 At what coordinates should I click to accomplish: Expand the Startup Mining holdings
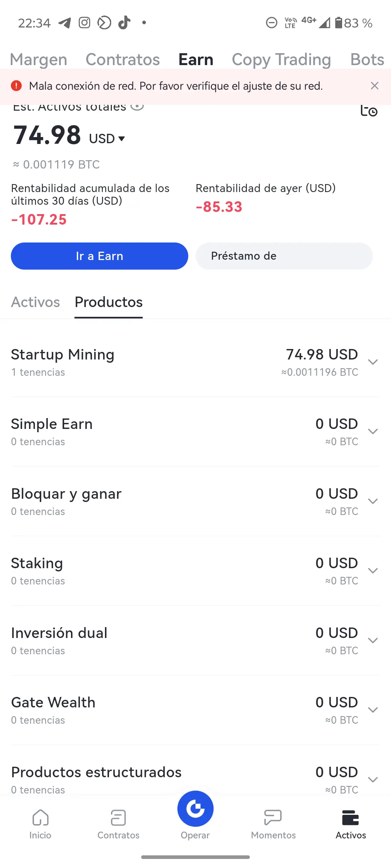click(195, 362)
